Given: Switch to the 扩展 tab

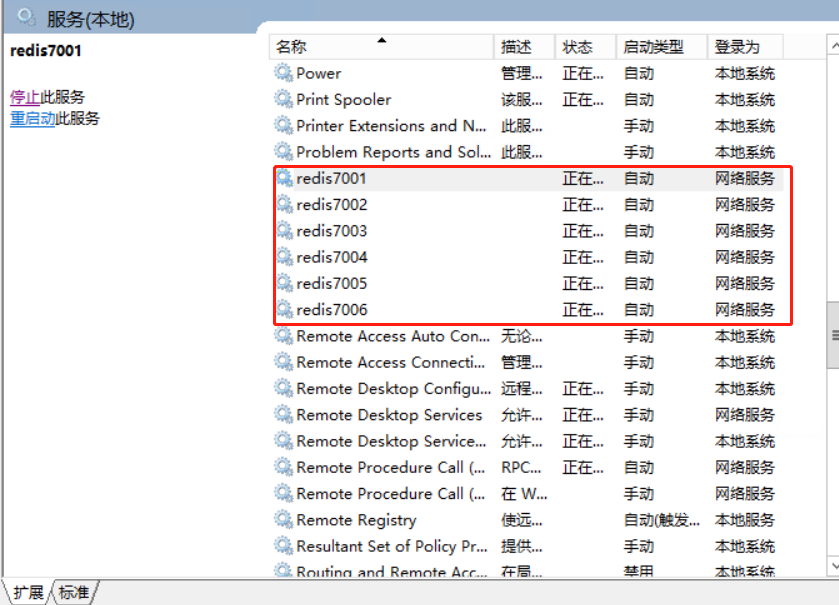Looking at the screenshot, I should pyautogui.click(x=28, y=592).
